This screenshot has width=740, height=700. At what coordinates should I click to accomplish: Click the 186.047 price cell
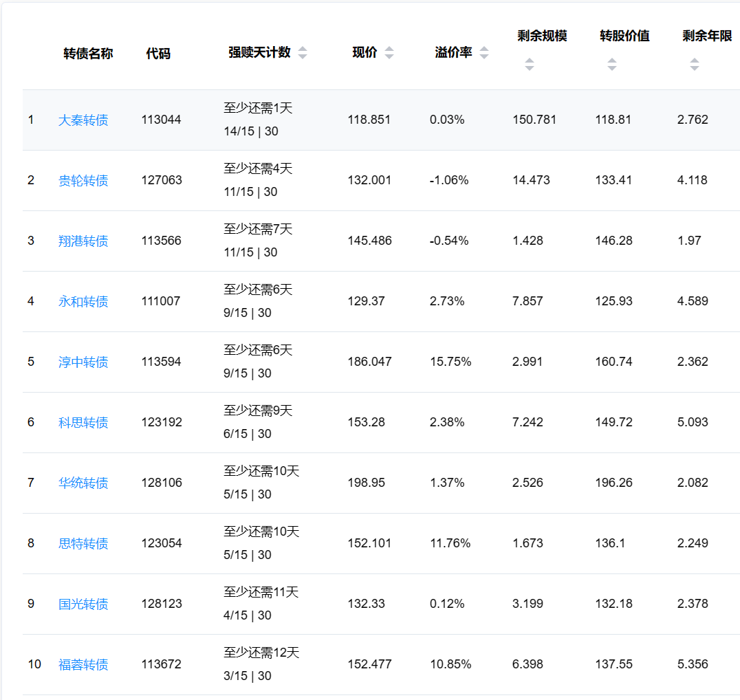(369, 362)
